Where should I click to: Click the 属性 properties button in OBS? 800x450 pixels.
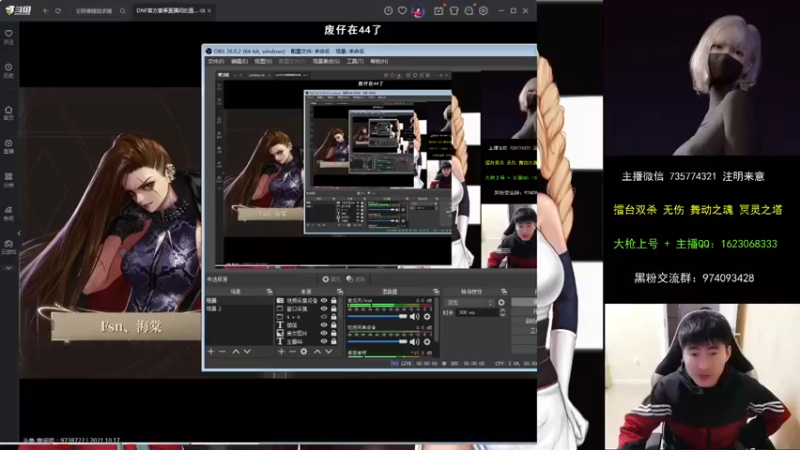331,279
